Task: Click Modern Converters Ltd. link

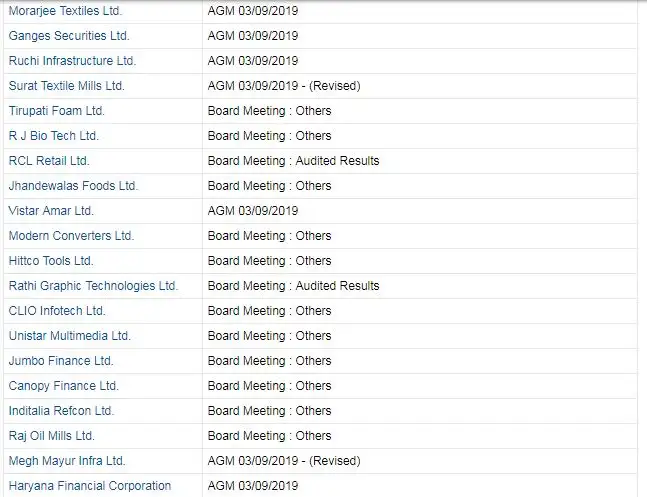Action: pos(71,236)
